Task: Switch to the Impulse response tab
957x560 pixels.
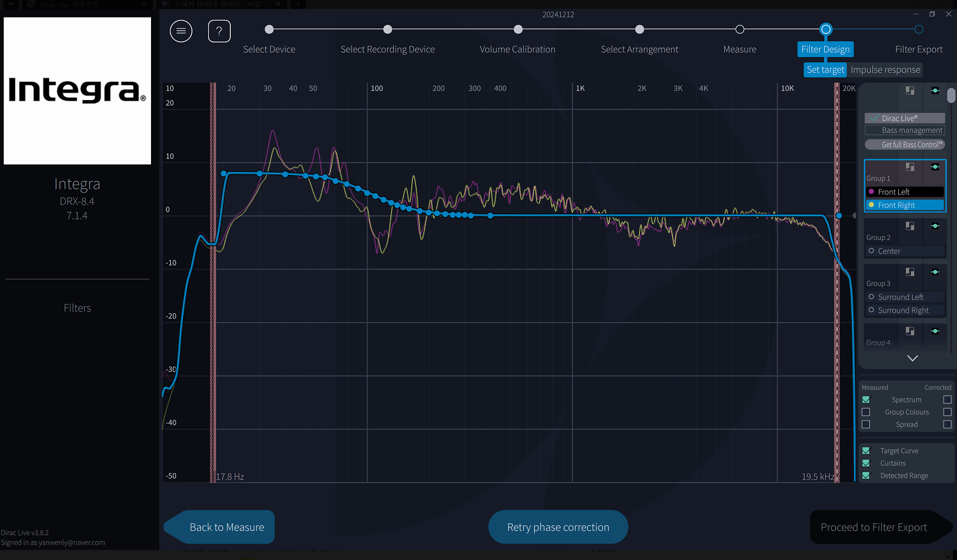Action: (885, 70)
